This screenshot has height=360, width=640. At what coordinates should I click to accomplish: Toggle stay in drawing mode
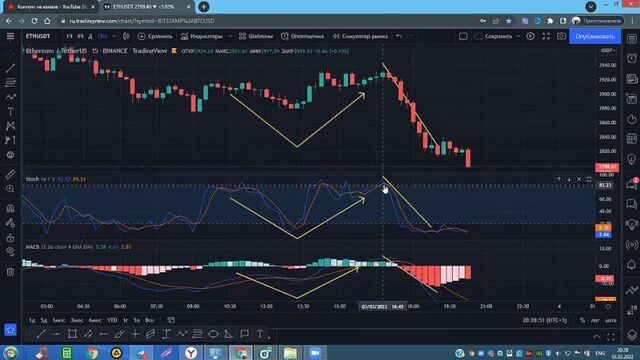(10, 223)
